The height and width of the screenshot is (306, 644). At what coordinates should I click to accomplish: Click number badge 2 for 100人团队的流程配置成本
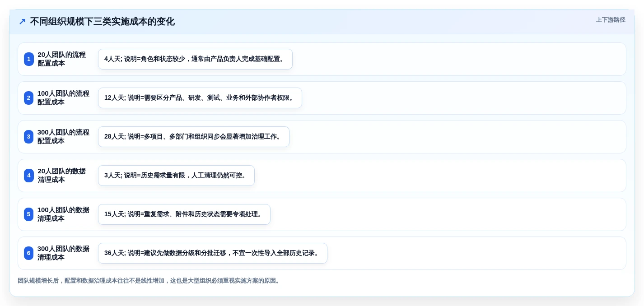point(29,98)
